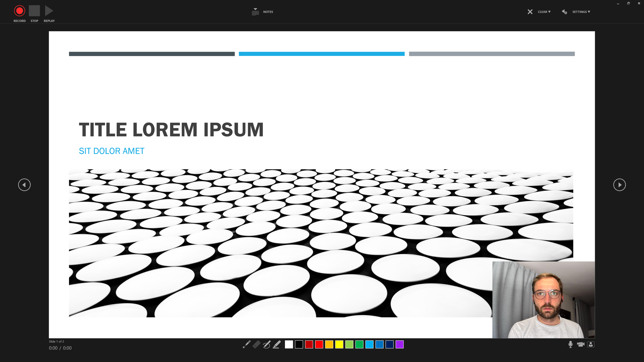Image resolution: width=644 pixels, height=362 pixels.
Task: Toggle the camera preview visibility
Action: [x=591, y=344]
